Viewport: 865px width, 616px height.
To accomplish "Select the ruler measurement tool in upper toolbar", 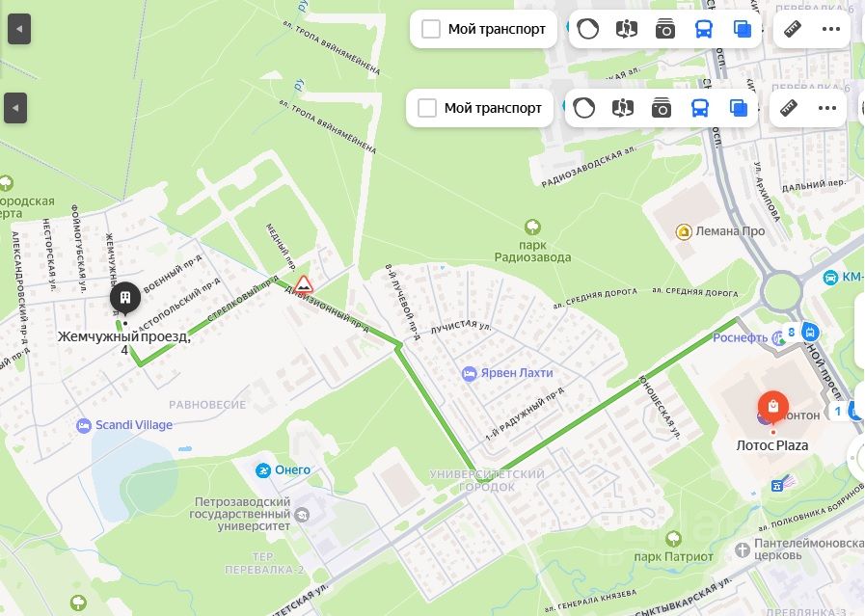I will point(793,29).
